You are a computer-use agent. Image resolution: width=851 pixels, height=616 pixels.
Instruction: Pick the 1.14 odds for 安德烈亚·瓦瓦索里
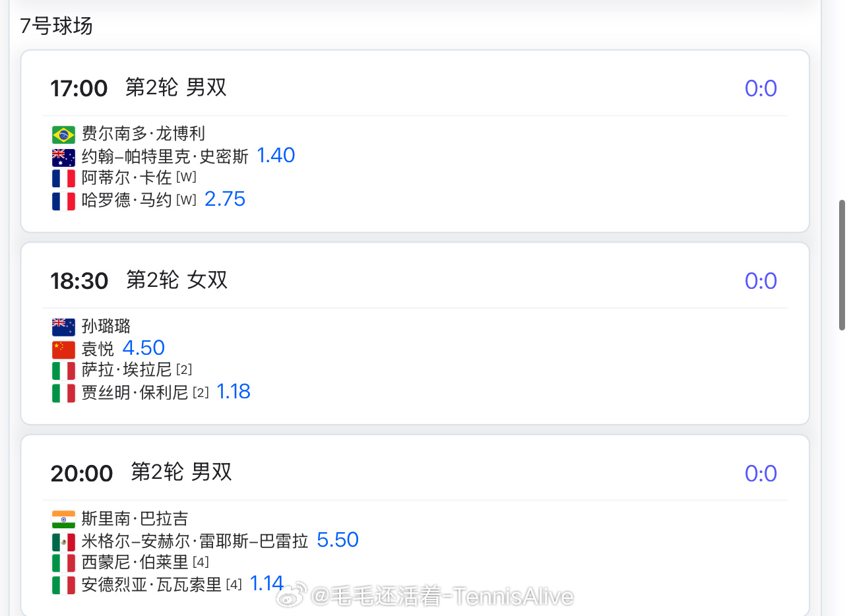pos(267,583)
